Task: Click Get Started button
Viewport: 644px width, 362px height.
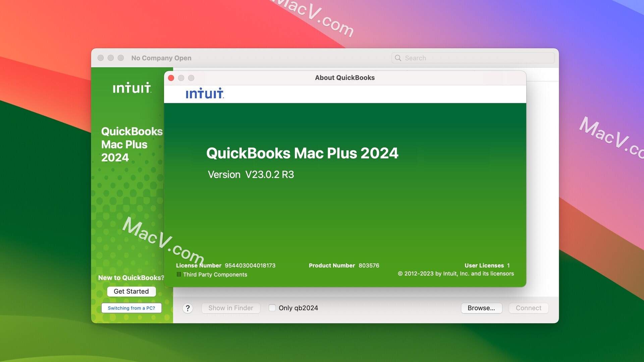Action: pyautogui.click(x=131, y=292)
